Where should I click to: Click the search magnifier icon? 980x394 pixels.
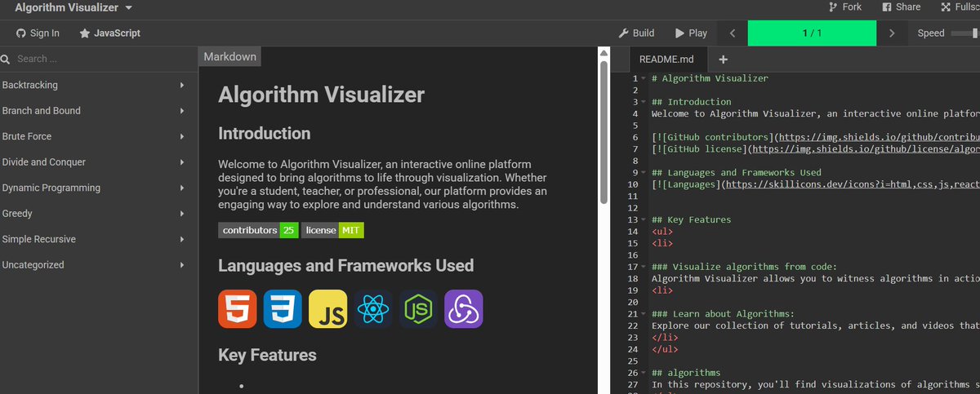tap(6, 59)
